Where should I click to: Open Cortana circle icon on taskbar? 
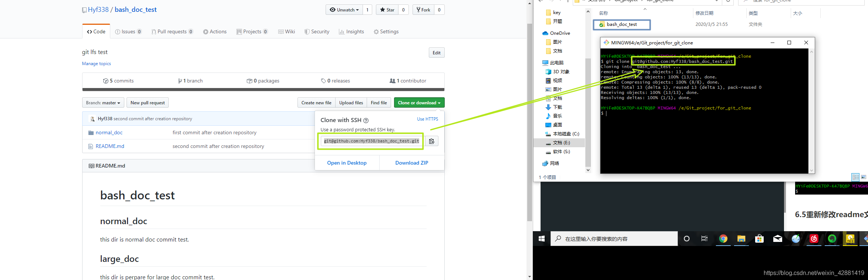(687, 239)
